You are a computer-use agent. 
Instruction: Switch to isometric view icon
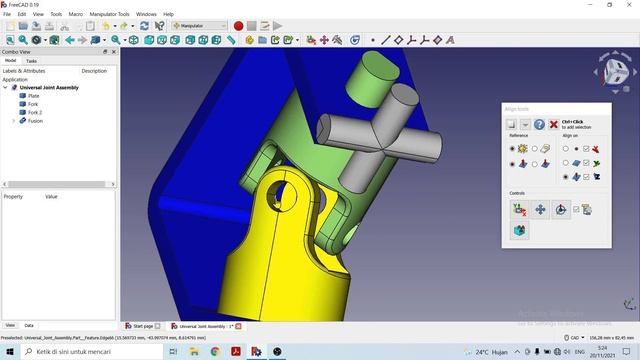[133, 40]
